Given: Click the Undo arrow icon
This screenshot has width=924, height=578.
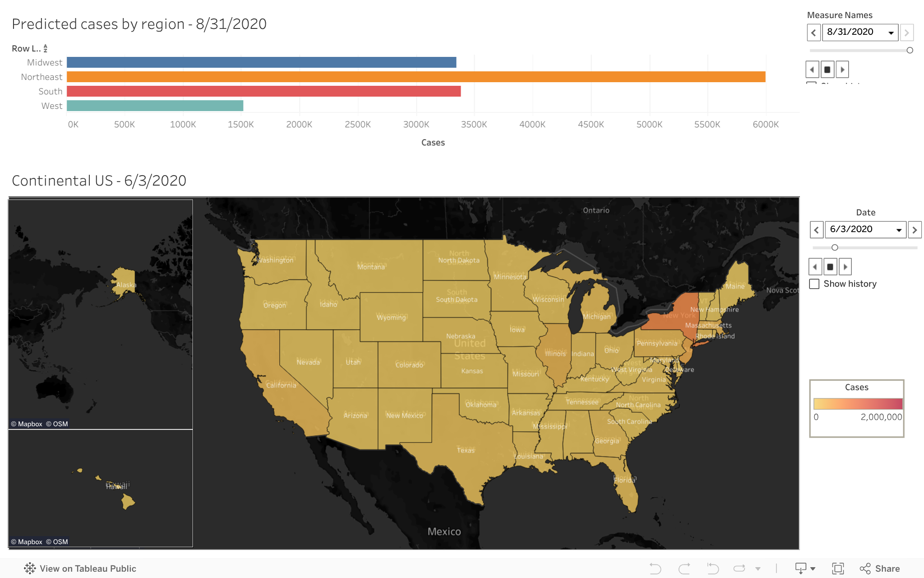Looking at the screenshot, I should pos(655,569).
